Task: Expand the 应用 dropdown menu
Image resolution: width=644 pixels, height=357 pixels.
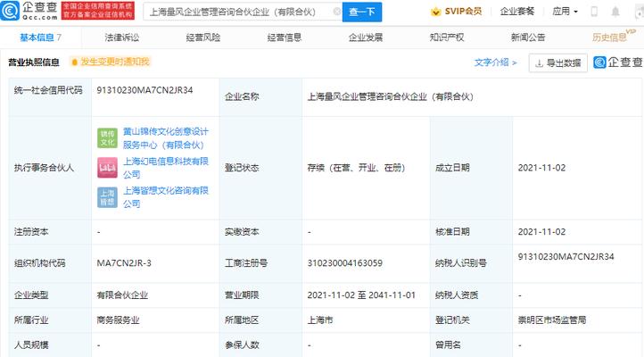Action: coord(565,12)
